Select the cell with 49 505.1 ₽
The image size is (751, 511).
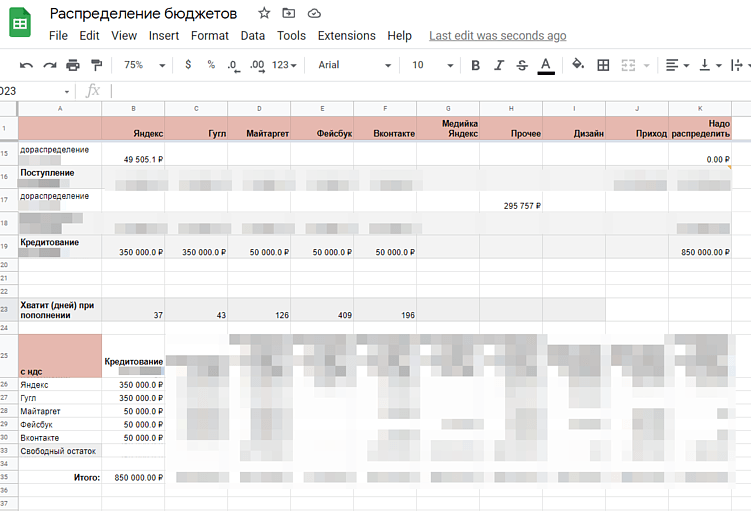133,154
